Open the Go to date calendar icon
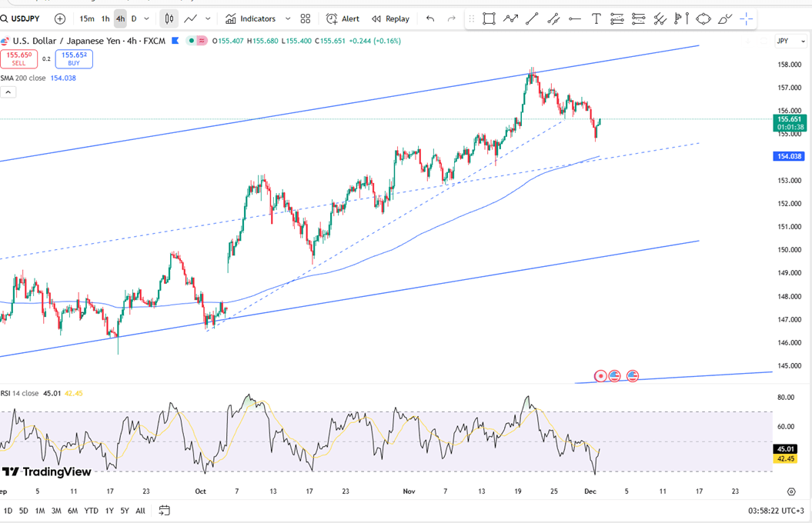The height and width of the screenshot is (523, 812). 164,510
